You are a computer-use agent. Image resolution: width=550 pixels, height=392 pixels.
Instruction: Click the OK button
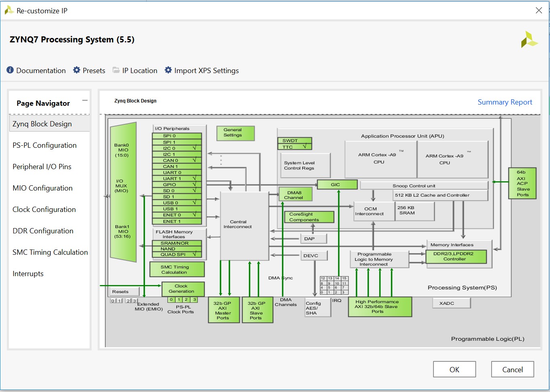point(454,369)
